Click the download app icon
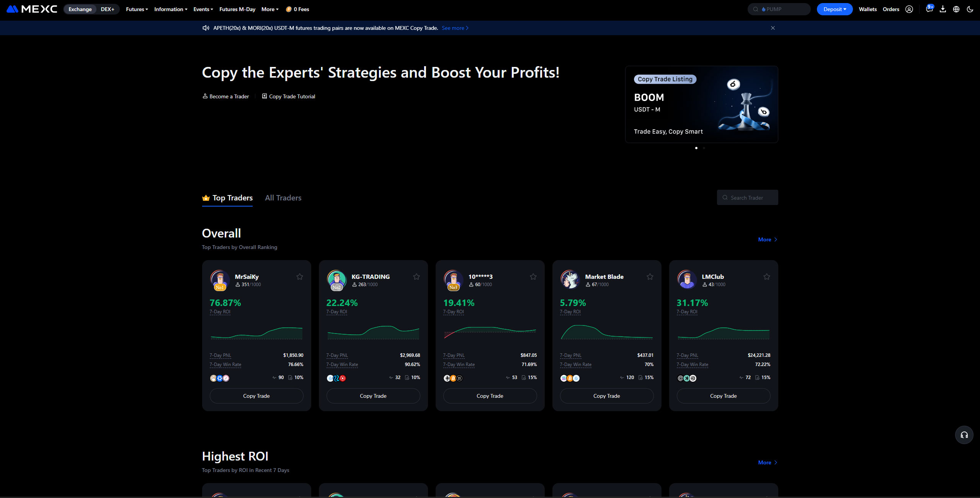The height and width of the screenshot is (498, 980). (943, 9)
